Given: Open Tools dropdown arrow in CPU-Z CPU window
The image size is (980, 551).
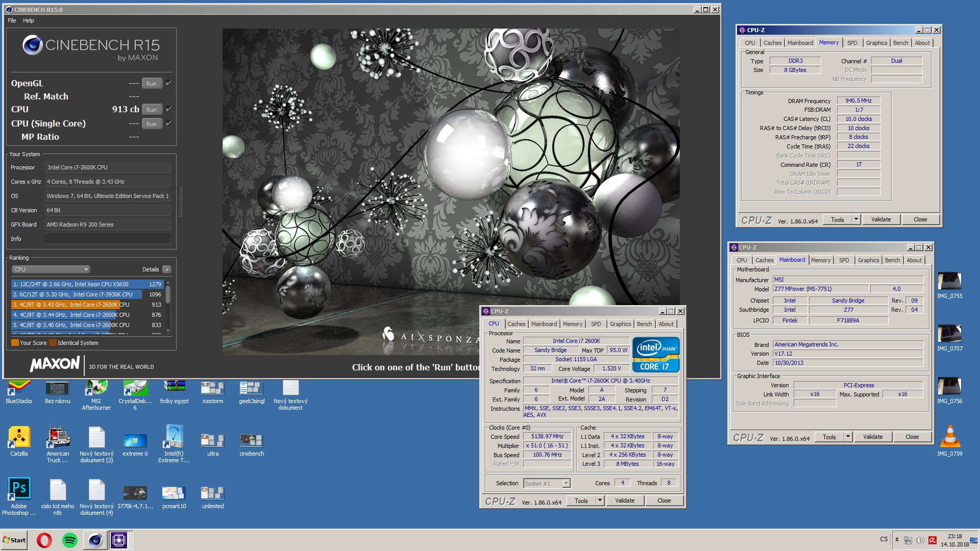Looking at the screenshot, I should pos(600,500).
